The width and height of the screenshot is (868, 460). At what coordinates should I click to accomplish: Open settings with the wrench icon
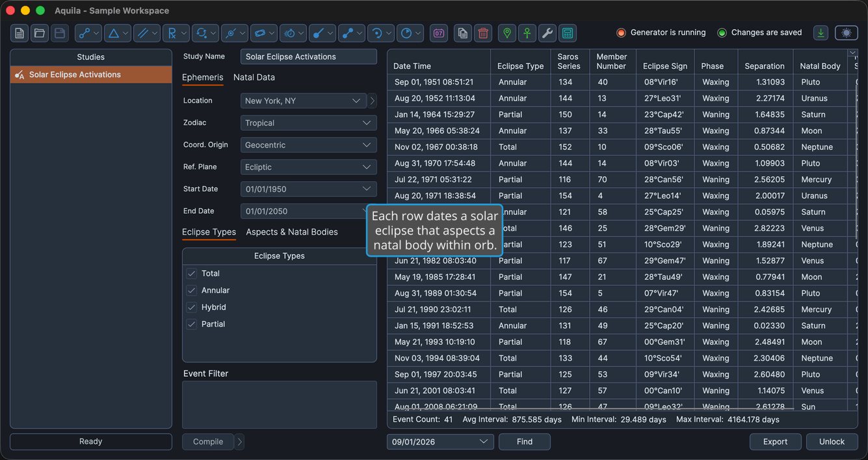(547, 33)
